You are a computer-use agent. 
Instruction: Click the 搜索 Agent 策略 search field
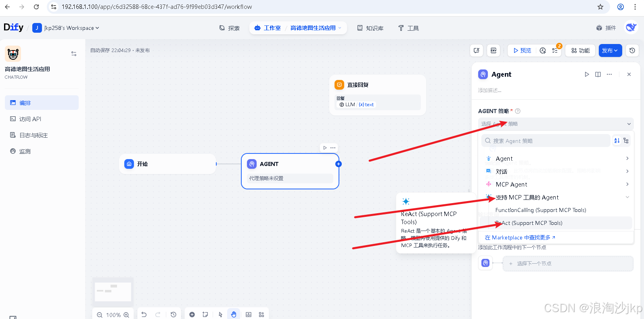tap(546, 141)
